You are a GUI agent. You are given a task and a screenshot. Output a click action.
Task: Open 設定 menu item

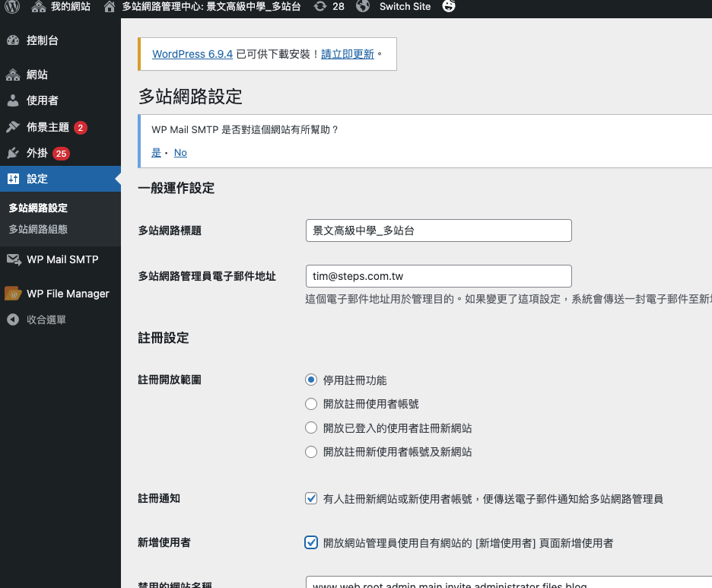(x=37, y=179)
